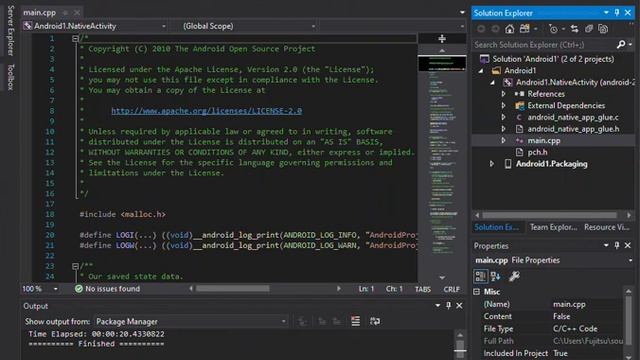
Task: Collapse the Android1.NativeActivity project node
Action: click(493, 82)
